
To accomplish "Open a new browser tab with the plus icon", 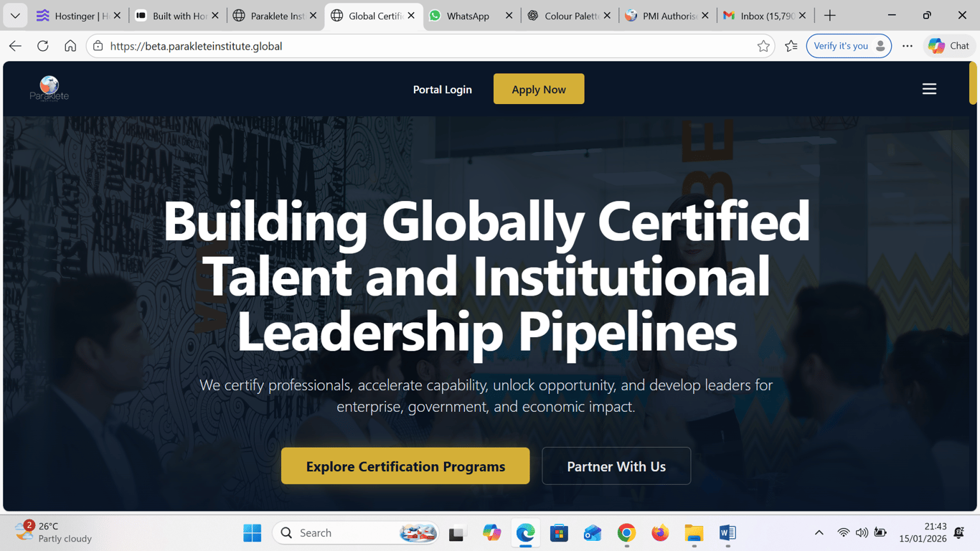I will tap(829, 14).
